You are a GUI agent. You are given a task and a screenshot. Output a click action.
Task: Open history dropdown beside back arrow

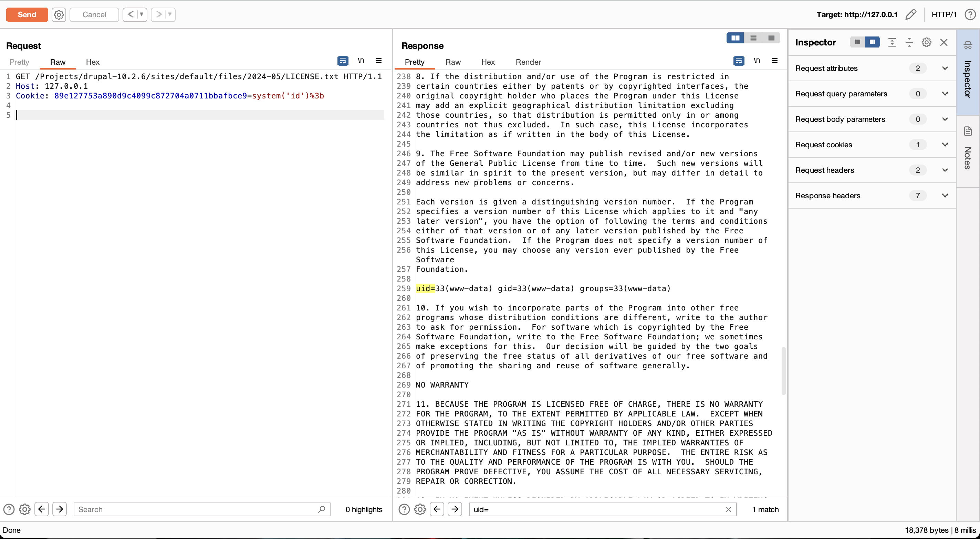[142, 14]
